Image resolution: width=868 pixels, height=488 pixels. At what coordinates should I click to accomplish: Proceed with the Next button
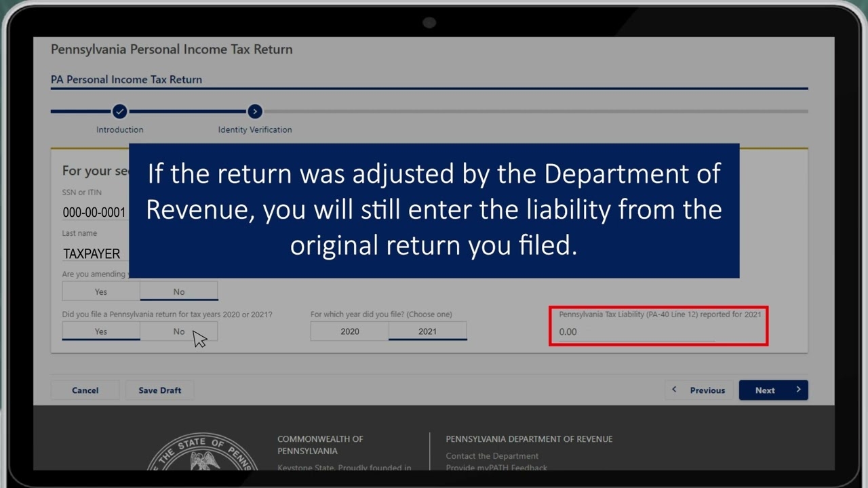pyautogui.click(x=773, y=390)
